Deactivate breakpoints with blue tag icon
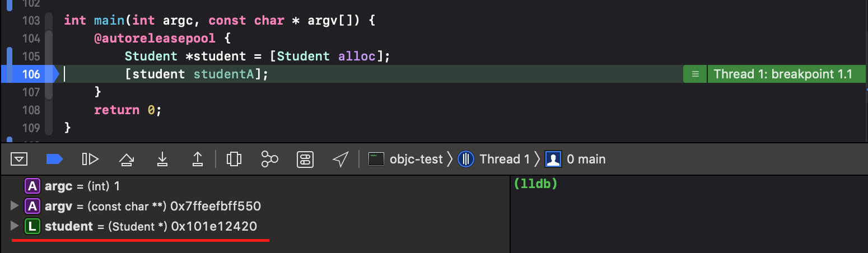Screen dimensions: 868x253 [54, 160]
